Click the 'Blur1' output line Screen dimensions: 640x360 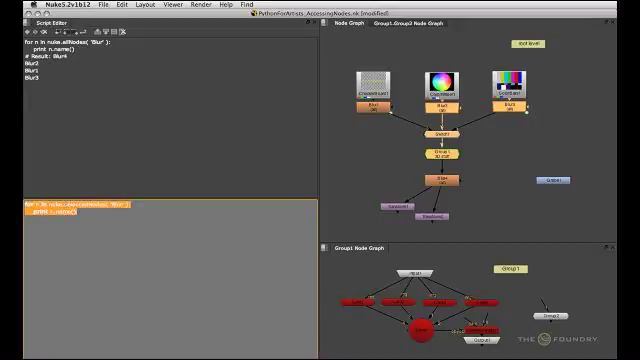coord(31,71)
